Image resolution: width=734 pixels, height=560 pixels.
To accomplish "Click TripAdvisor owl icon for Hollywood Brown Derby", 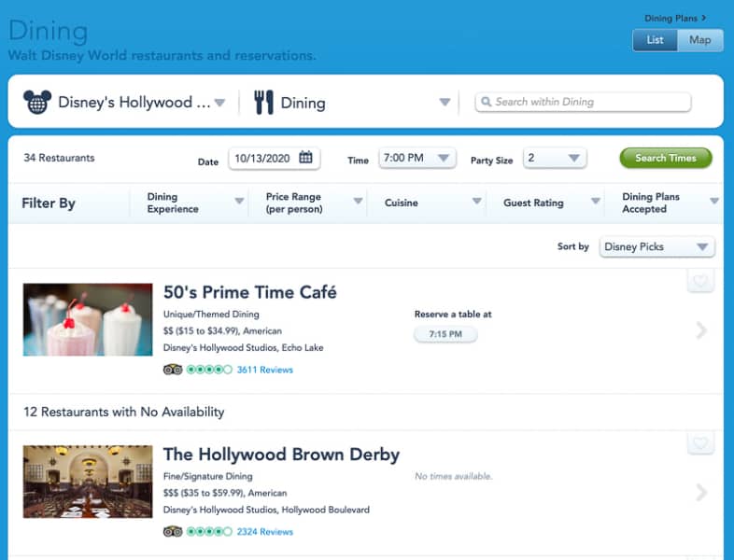I will (173, 531).
